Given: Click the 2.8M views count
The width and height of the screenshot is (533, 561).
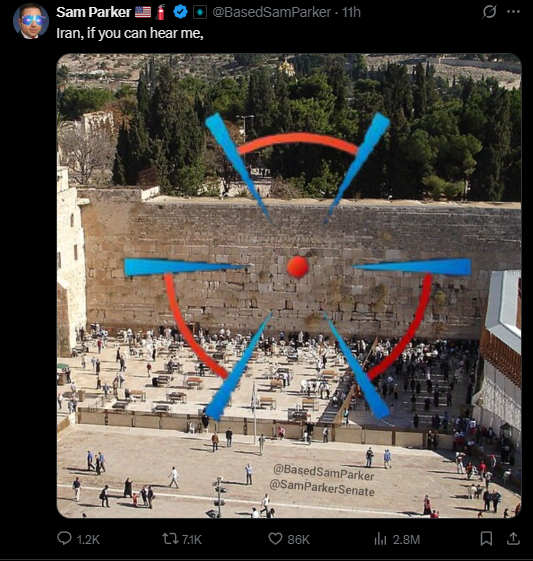Looking at the screenshot, I should coord(406,539).
